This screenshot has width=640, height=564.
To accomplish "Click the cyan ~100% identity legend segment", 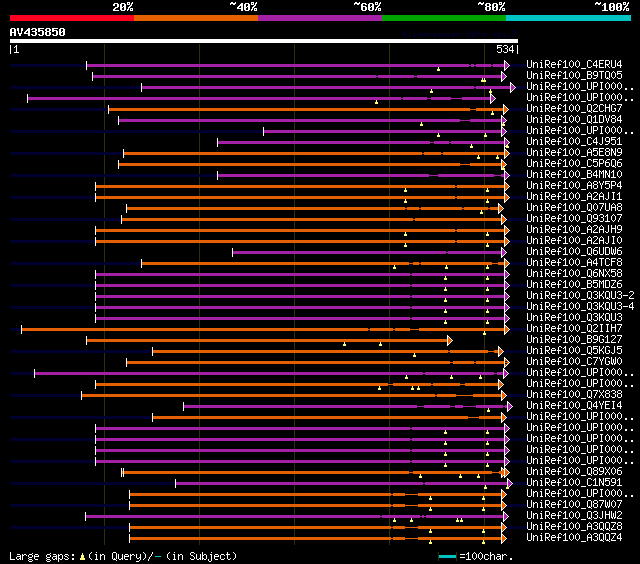I will click(569, 18).
